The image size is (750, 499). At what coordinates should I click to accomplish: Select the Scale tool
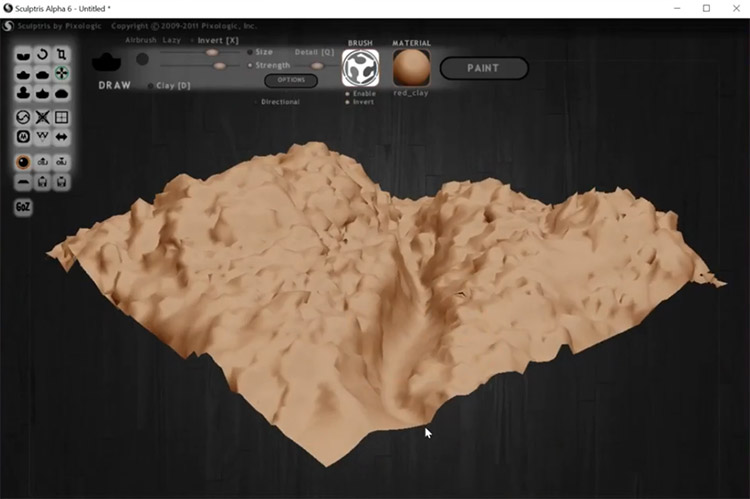(61, 55)
